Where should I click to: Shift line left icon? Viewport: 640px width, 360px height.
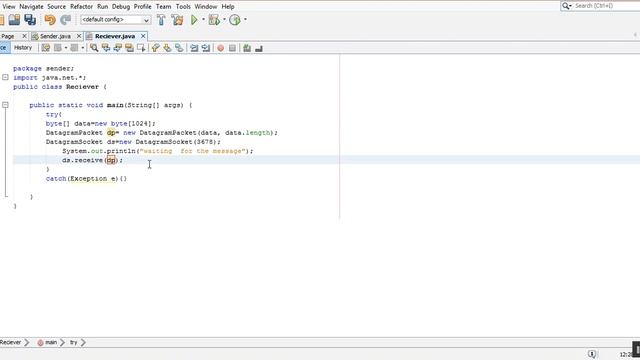(194, 48)
